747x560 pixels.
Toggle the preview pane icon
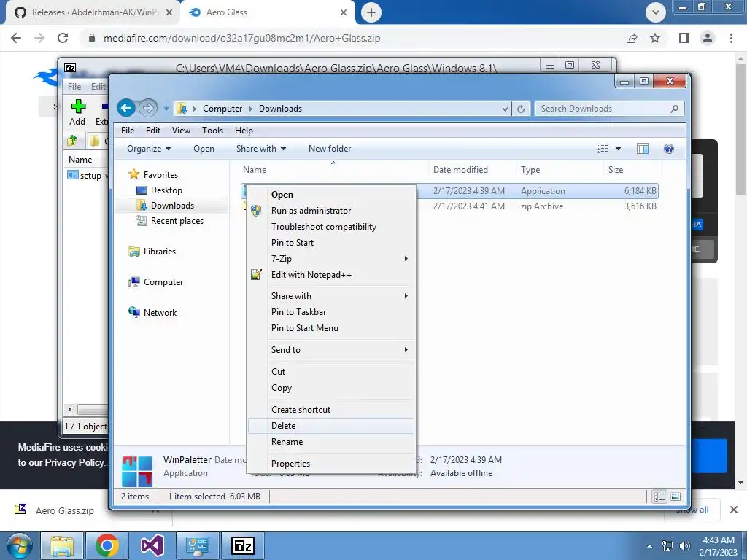point(642,149)
